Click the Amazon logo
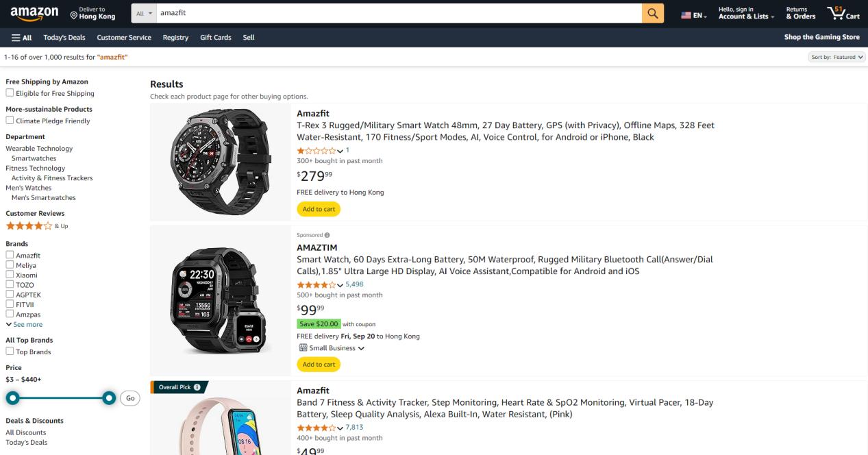 point(34,13)
